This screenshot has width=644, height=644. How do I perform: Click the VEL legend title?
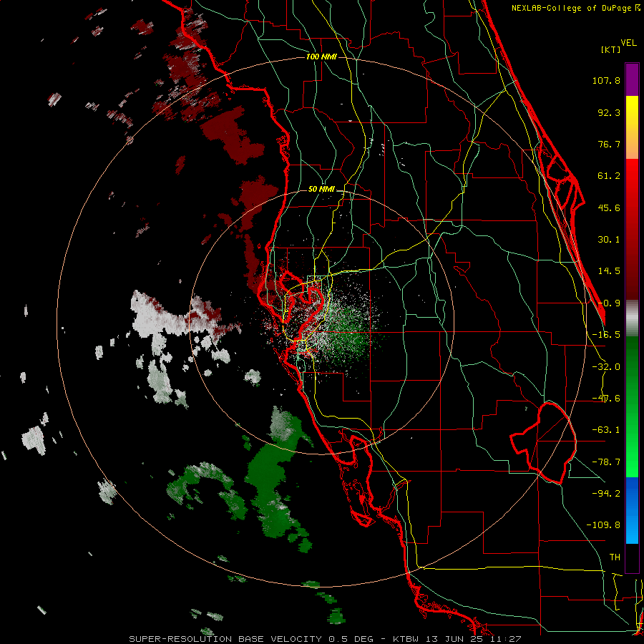629,43
